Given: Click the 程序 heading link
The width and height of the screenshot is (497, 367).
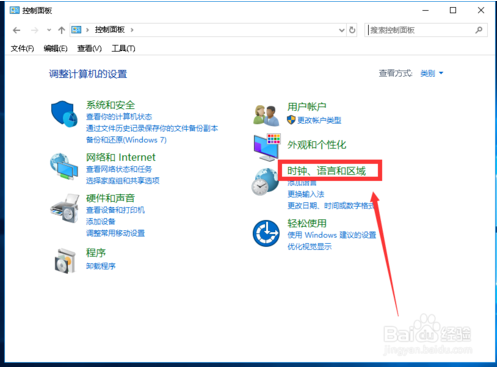Looking at the screenshot, I should 96,253.
